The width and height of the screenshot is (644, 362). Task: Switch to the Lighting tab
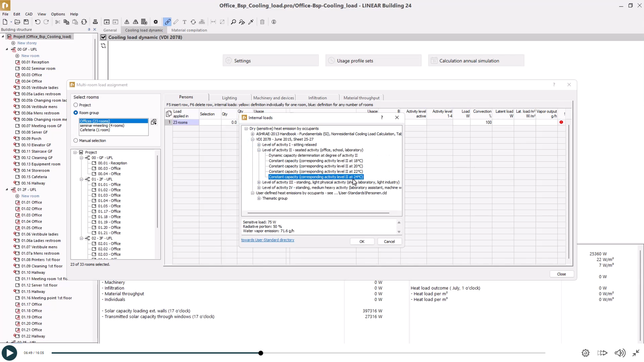coord(229,98)
